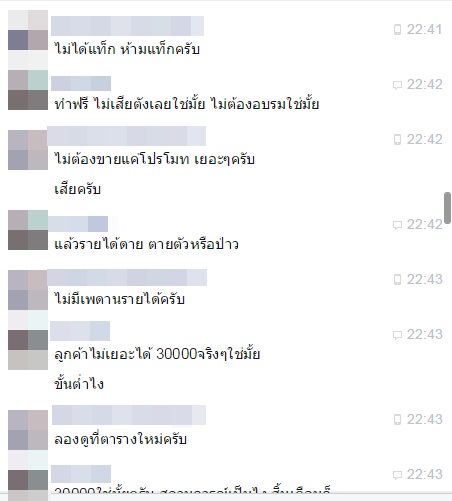This screenshot has height=501, width=452.
Task: Click chat bubble icon next to แล้วรายได้ดาย message
Action: pos(397,225)
